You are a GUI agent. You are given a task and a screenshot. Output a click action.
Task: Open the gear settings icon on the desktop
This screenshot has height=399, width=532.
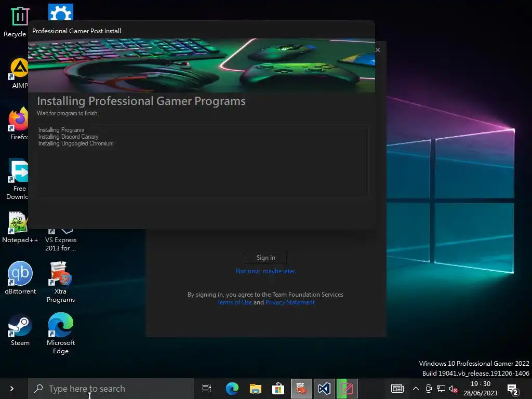tap(61, 12)
